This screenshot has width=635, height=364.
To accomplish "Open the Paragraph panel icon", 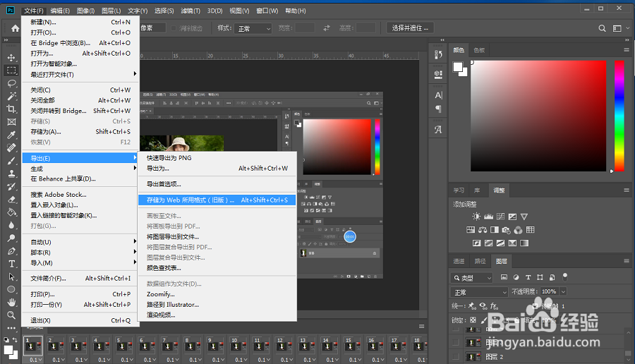I will [x=438, y=109].
